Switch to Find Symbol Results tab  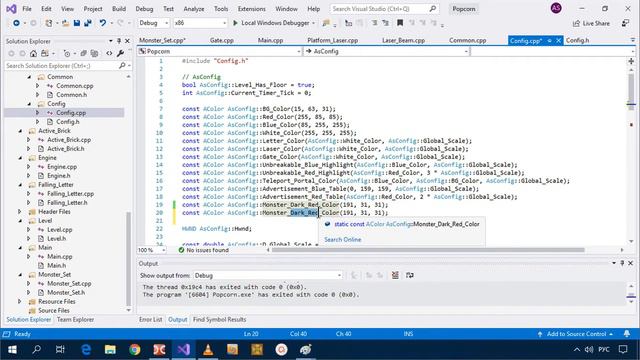[219, 320]
